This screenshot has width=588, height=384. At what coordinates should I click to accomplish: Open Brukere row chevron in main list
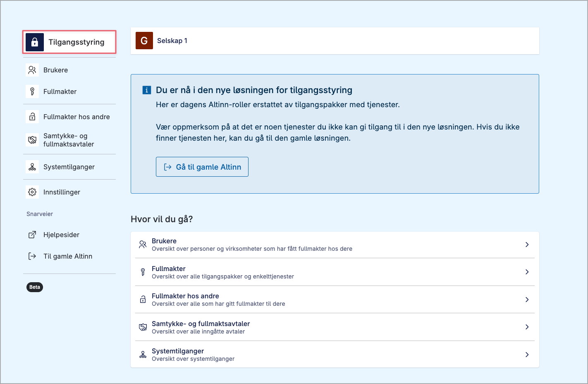pyautogui.click(x=527, y=245)
